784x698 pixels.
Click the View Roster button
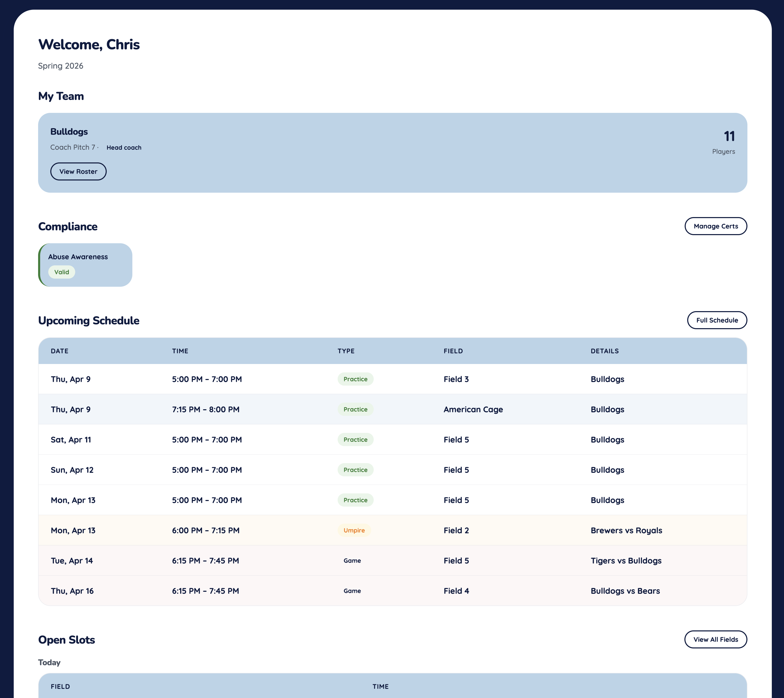78,172
